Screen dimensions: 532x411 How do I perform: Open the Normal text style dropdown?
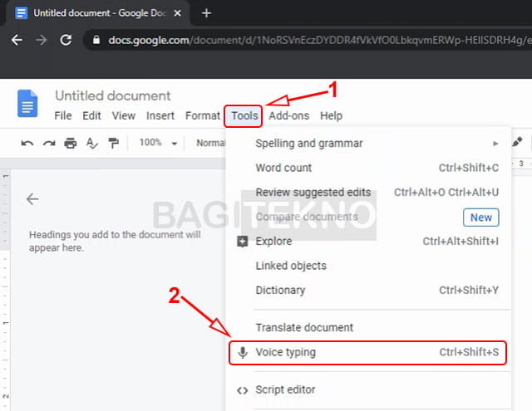[210, 143]
